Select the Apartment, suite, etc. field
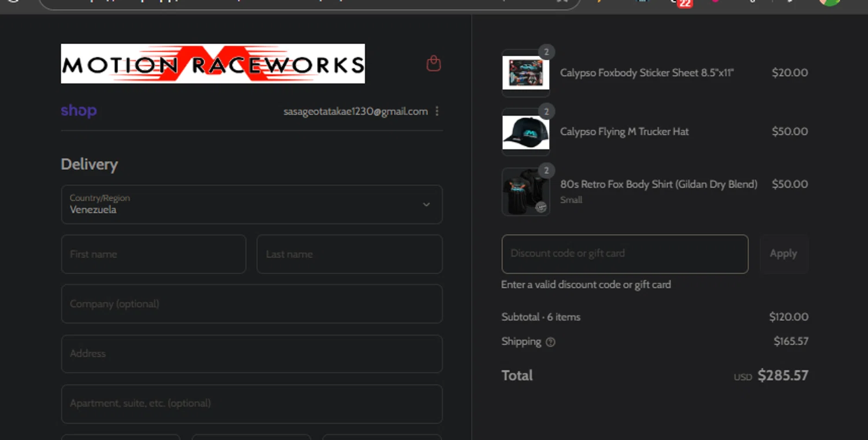 pyautogui.click(x=252, y=404)
